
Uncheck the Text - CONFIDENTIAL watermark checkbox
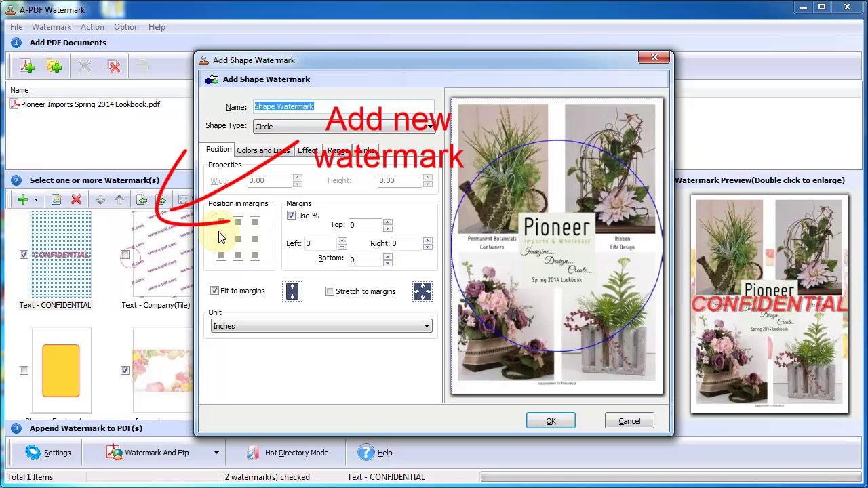tap(24, 255)
